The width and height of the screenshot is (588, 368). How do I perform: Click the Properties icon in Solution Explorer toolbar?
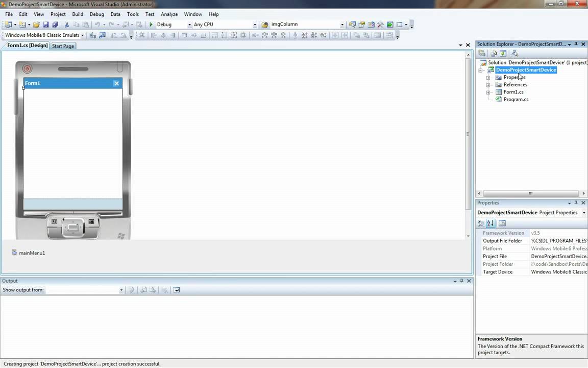[482, 53]
